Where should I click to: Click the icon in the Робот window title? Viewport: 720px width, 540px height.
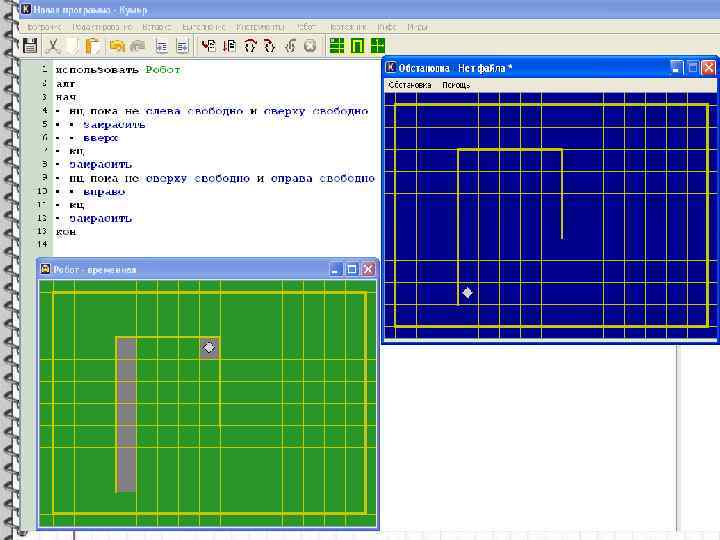click(x=45, y=269)
